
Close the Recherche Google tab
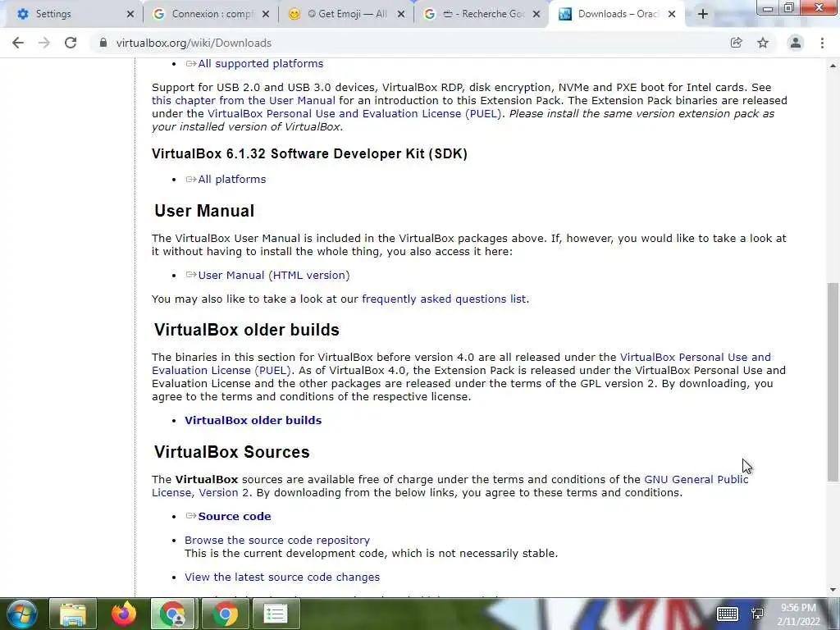pyautogui.click(x=536, y=15)
